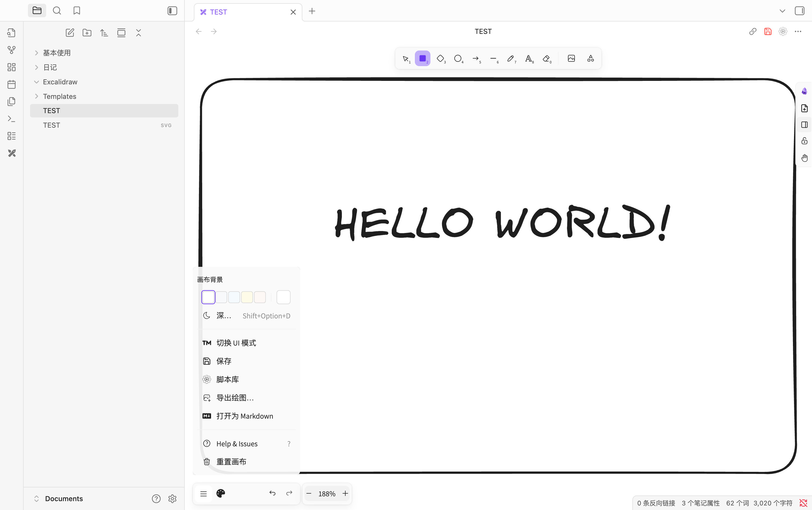Open the color palette icon
812x510 pixels.
(221, 493)
